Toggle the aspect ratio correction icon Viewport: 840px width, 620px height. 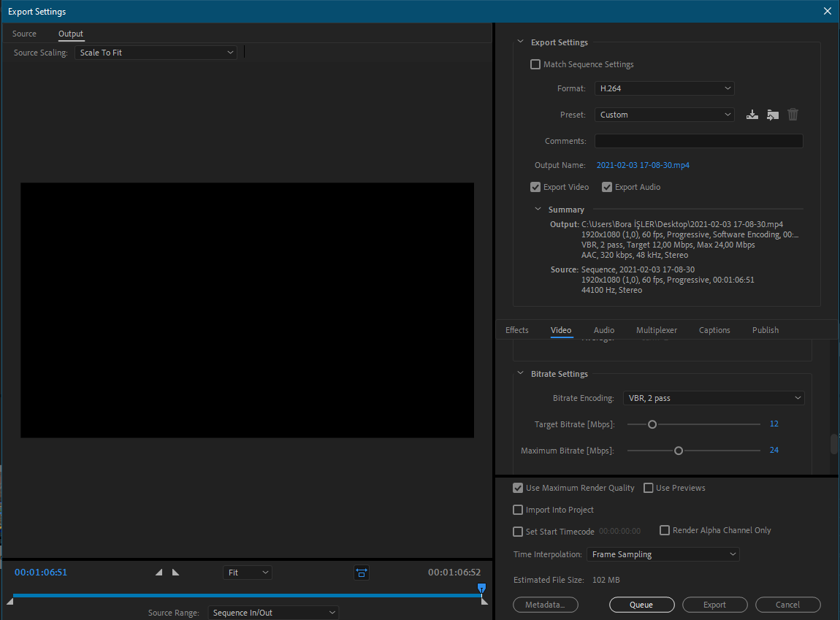(x=362, y=573)
